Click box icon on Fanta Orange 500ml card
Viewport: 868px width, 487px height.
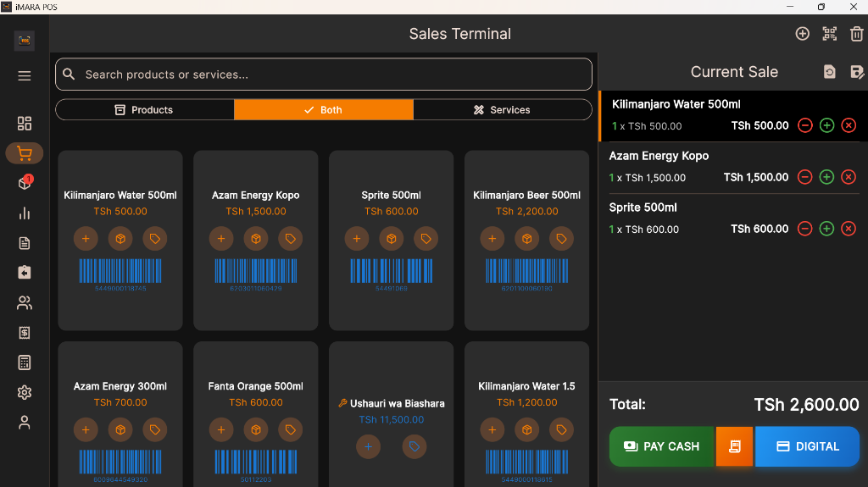tap(256, 429)
